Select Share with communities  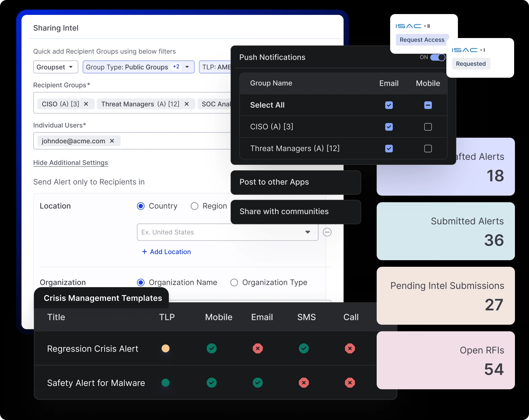click(x=284, y=212)
